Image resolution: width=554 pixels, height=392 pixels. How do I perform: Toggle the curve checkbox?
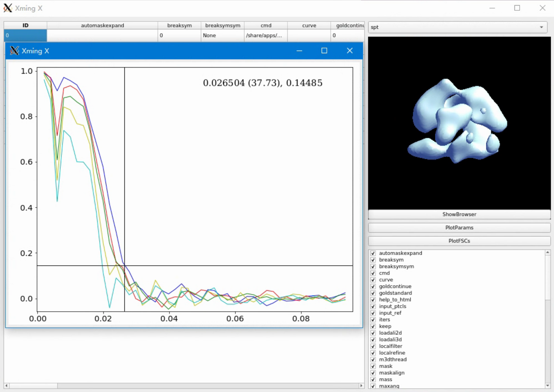point(373,280)
